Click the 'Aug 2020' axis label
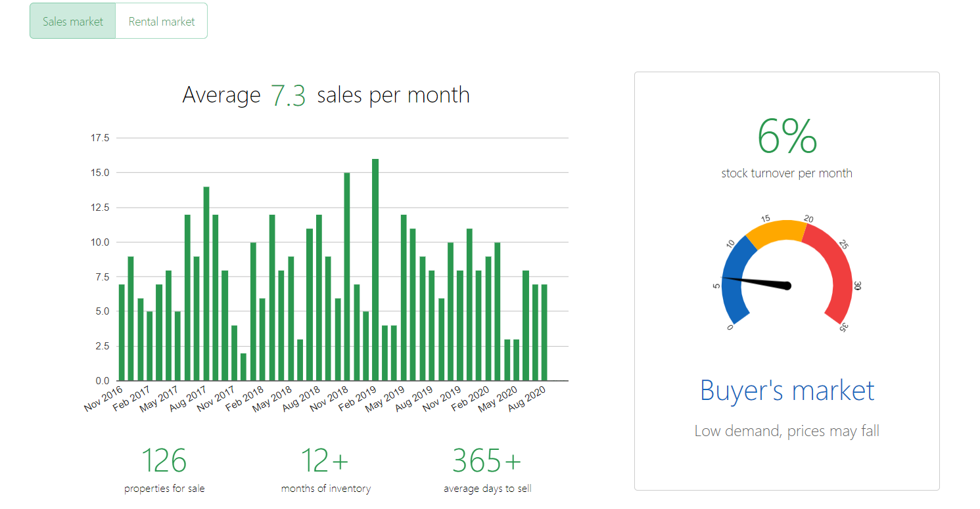This screenshot has width=980, height=509. pyautogui.click(x=528, y=399)
